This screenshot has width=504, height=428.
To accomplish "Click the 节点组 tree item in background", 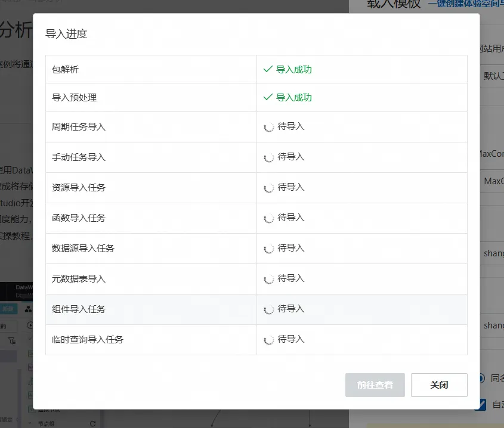I will point(47,424).
